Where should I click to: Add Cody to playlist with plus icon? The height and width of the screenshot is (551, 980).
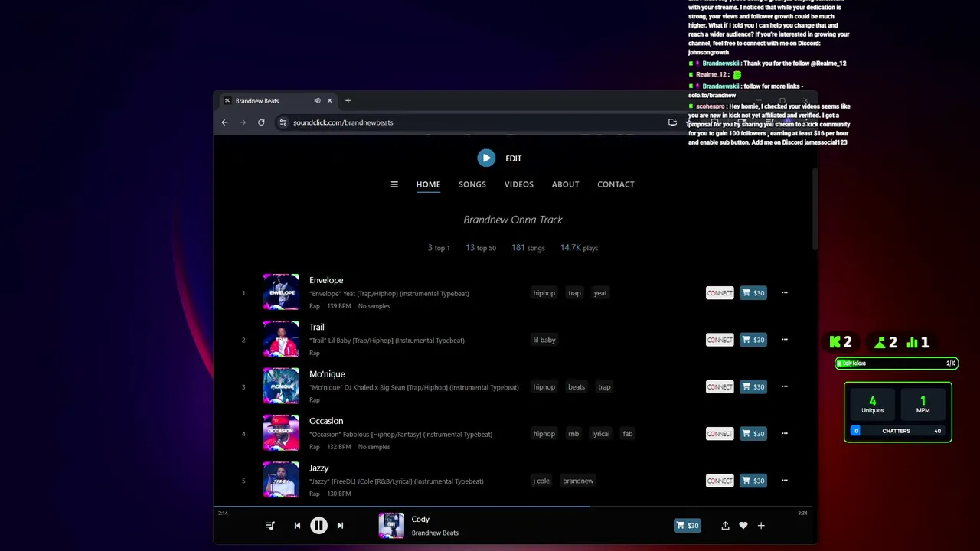click(761, 526)
